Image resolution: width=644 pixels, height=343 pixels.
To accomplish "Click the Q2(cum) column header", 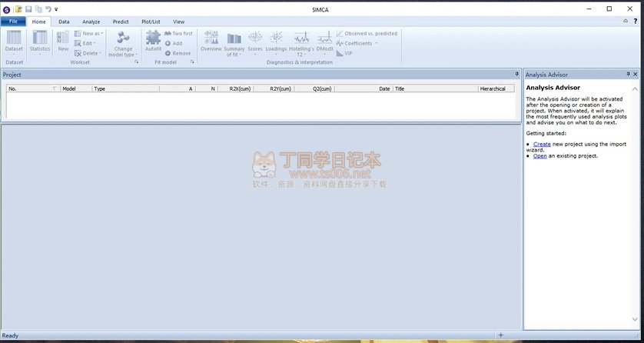I will [314, 88].
